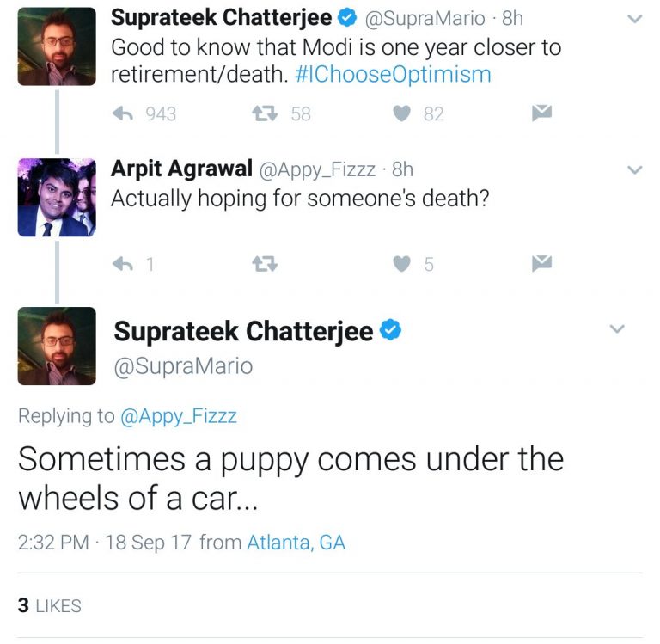Viewport: 660px width, 644px height.
Task: Reply to Suprateek's Modi retirement tweet
Action: pyautogui.click(x=123, y=113)
